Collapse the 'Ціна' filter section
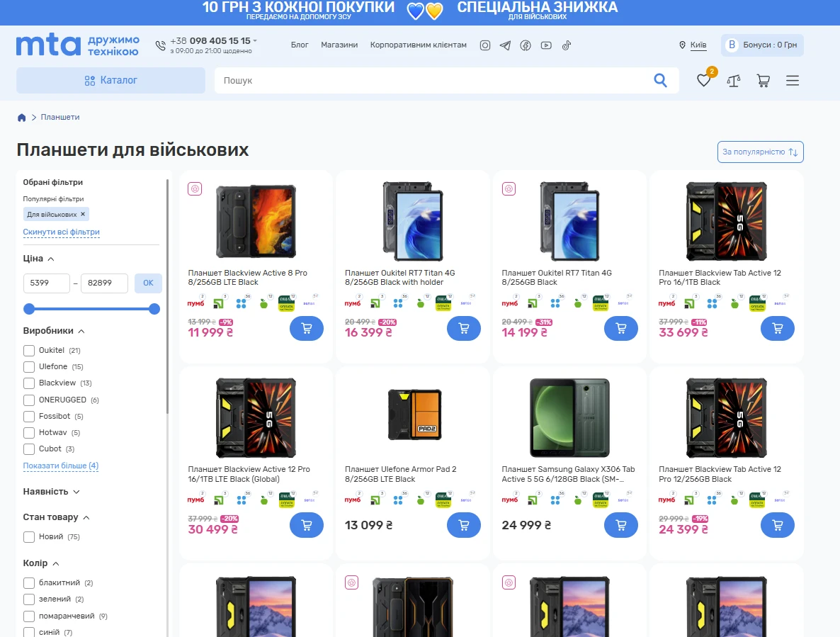Image resolution: width=840 pixels, height=637 pixels. pos(51,259)
